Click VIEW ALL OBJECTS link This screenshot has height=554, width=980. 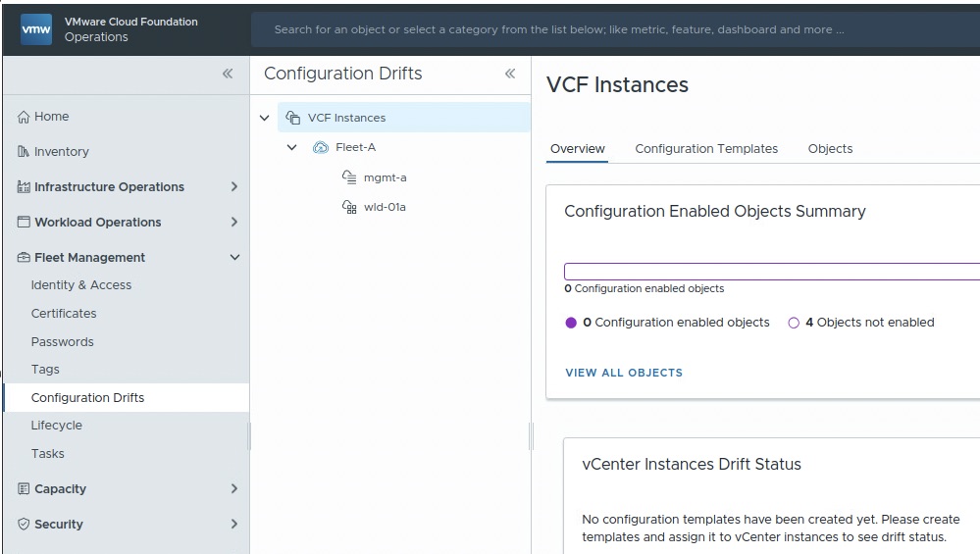624,373
